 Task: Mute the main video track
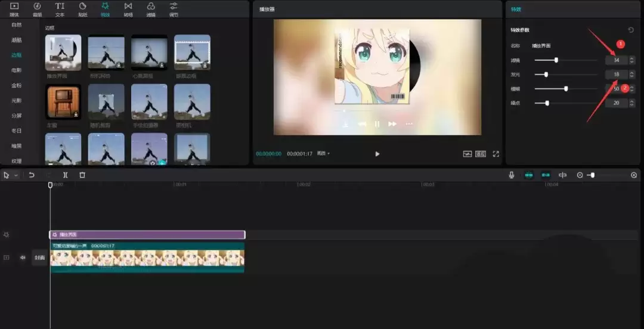pyautogui.click(x=23, y=257)
